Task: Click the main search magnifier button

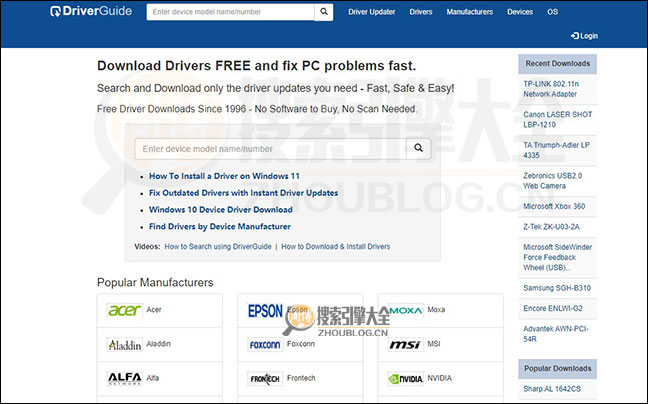Action: [418, 148]
